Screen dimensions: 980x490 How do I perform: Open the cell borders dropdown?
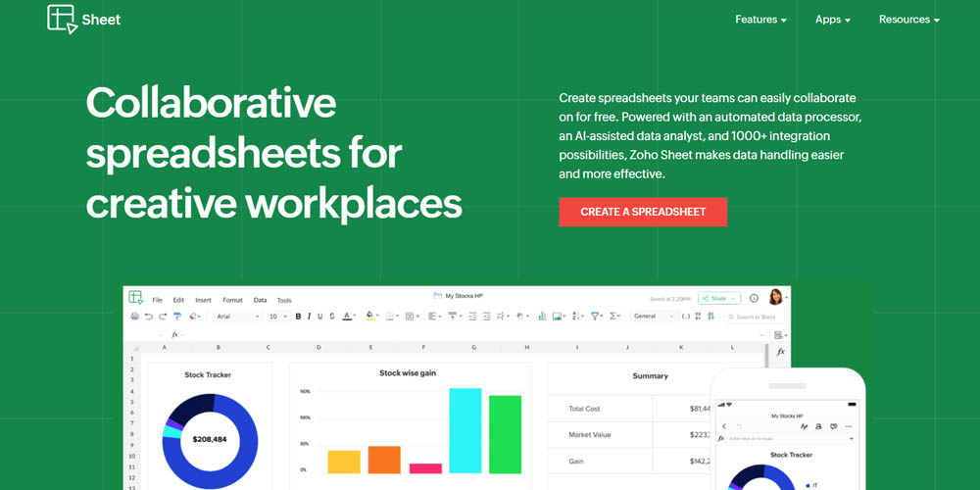(392, 317)
